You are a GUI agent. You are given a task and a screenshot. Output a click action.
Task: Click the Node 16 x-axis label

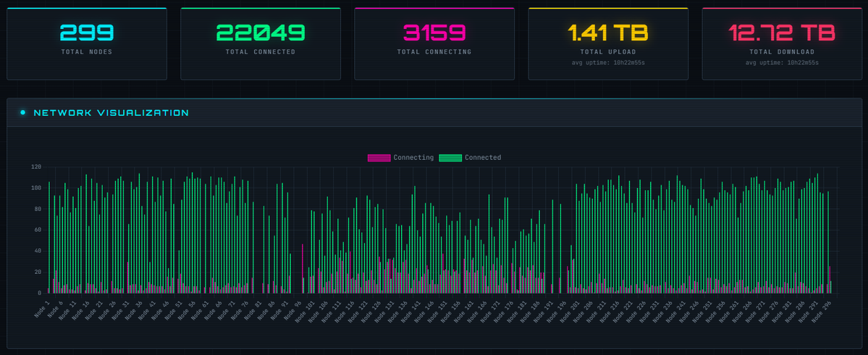coord(81,309)
